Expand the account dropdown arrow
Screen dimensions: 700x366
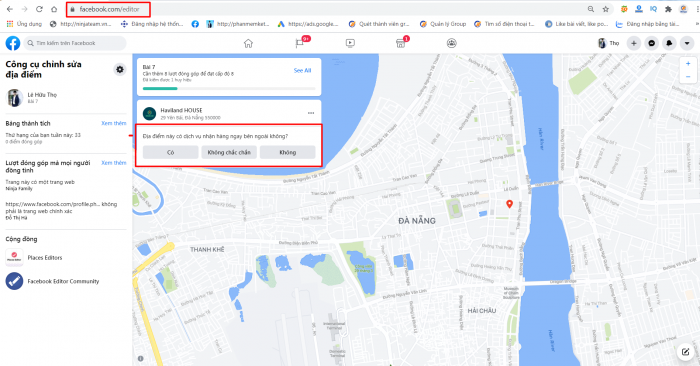point(687,43)
